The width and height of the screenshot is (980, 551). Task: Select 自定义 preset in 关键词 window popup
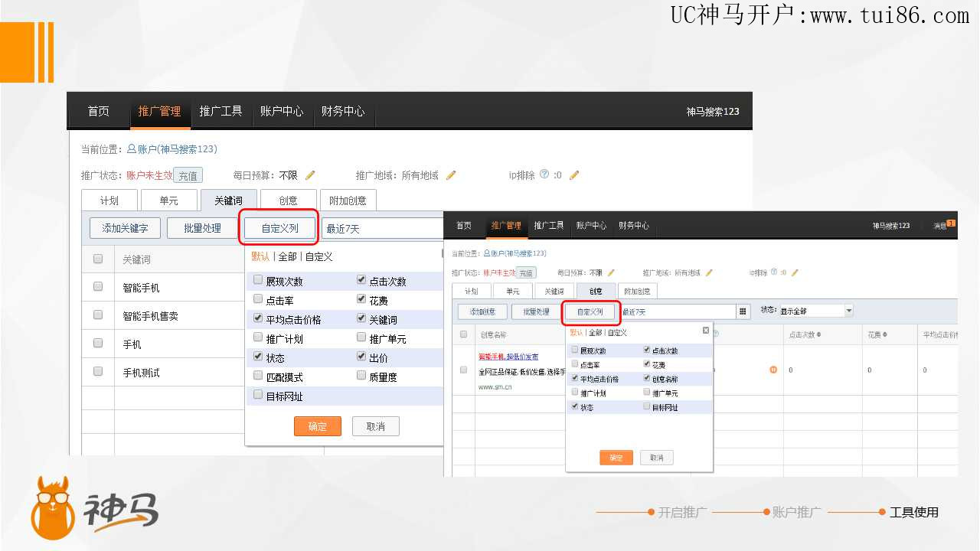pos(318,256)
